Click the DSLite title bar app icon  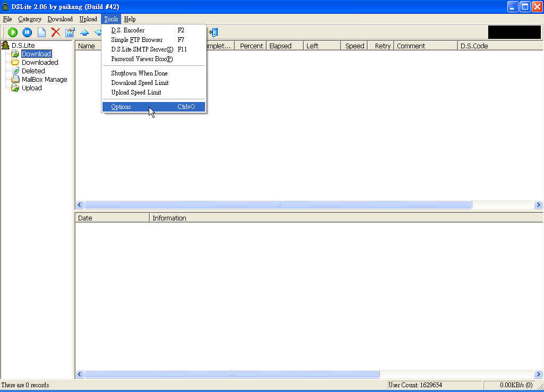(x=5, y=6)
